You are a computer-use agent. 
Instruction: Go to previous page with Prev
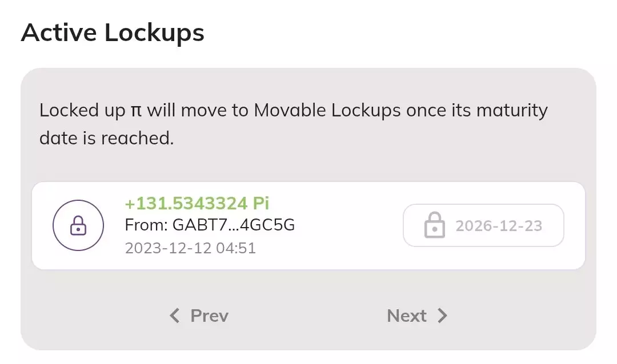pos(199,316)
